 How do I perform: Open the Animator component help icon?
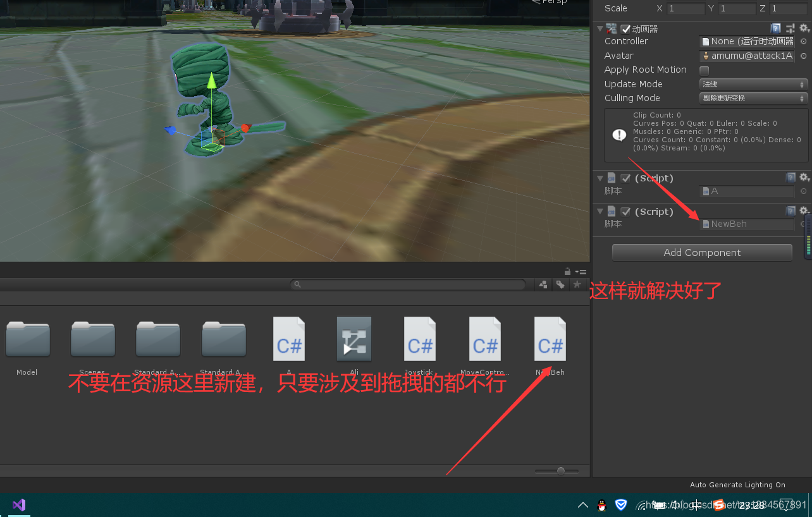775,28
